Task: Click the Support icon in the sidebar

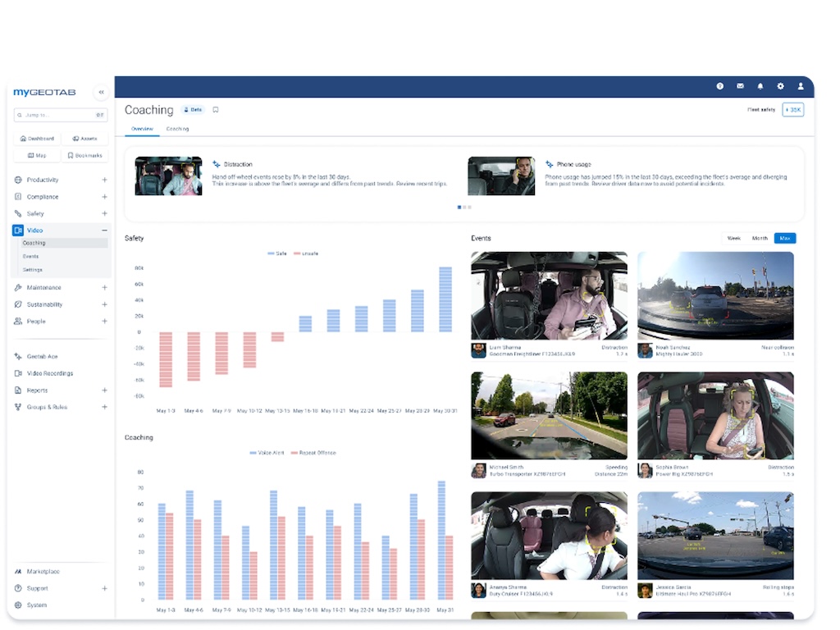Action: click(18, 588)
